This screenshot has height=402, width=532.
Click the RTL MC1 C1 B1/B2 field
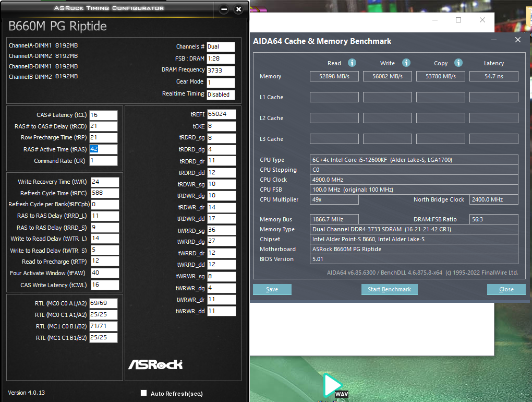[x=103, y=338]
